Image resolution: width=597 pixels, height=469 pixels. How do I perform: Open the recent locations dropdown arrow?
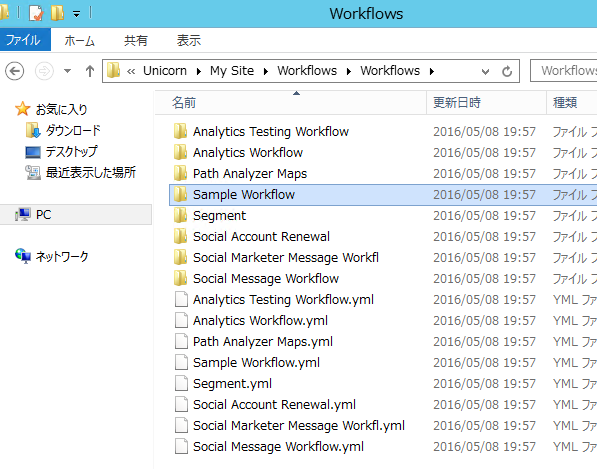point(67,71)
